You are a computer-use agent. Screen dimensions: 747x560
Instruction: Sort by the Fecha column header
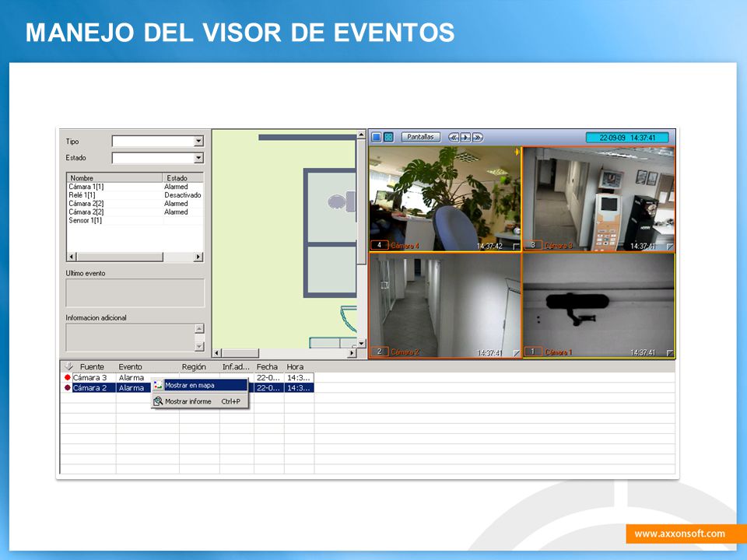pos(267,366)
